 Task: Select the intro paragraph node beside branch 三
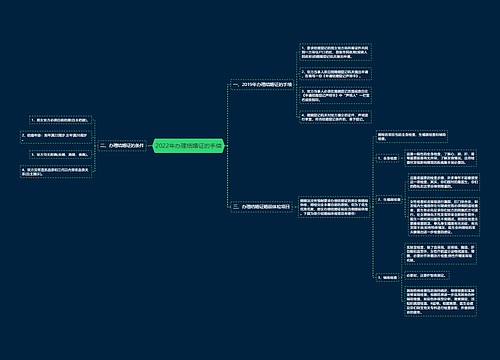(x=334, y=207)
